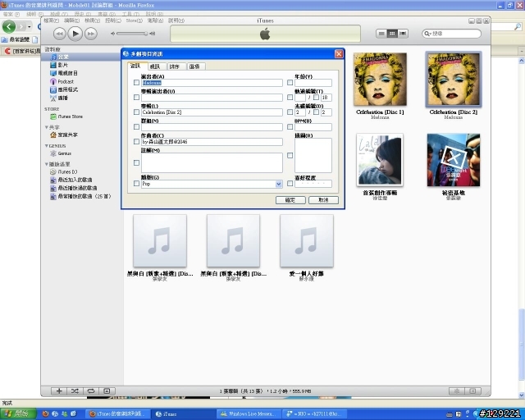Switch to Windows Live Messenger in the taskbar
This screenshot has width=525, height=420.
tap(249, 414)
